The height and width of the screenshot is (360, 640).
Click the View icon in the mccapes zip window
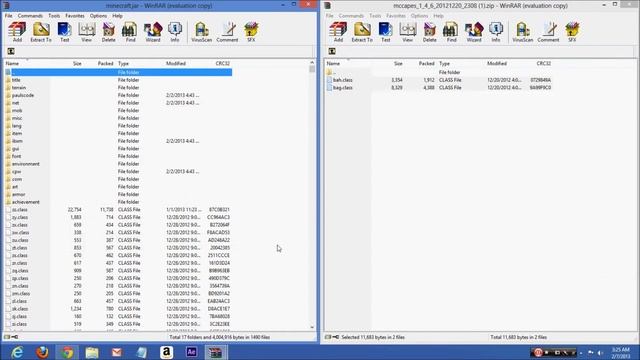[408, 32]
